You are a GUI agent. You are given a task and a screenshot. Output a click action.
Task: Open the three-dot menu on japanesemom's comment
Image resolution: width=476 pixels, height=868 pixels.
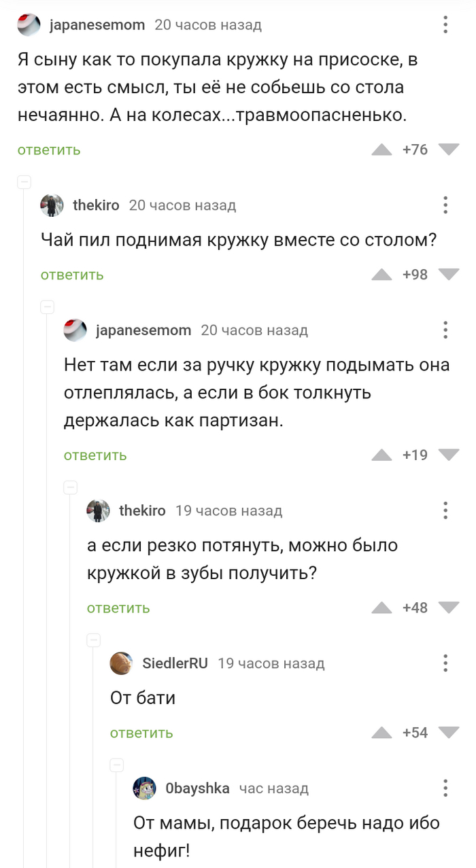pyautogui.click(x=445, y=24)
